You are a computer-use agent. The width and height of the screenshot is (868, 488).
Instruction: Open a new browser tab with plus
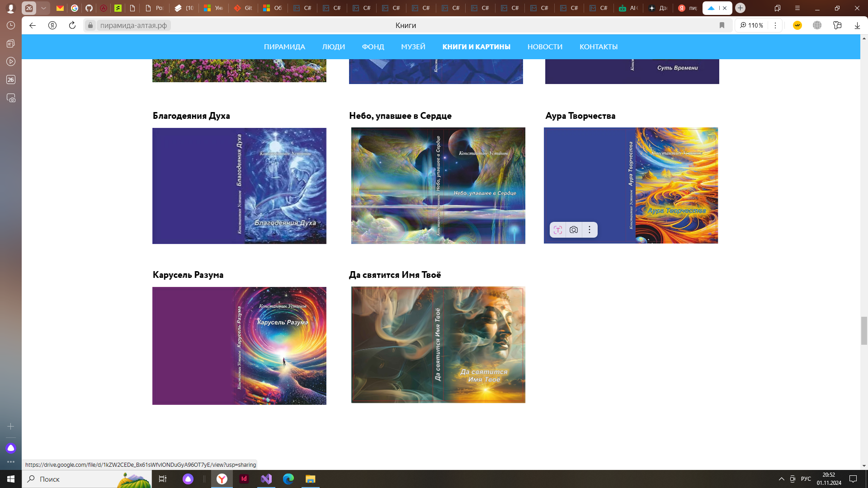coord(740,8)
